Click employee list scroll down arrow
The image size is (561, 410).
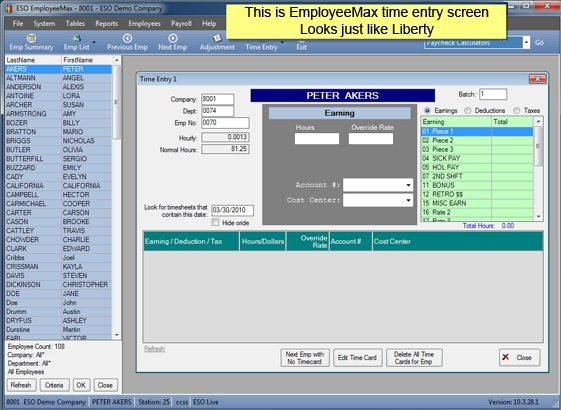pos(117,335)
